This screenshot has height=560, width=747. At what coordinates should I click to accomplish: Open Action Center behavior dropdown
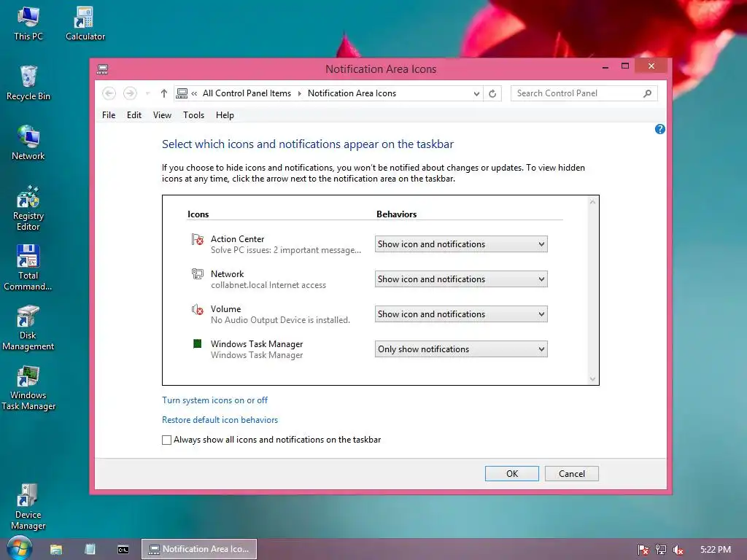pyautogui.click(x=461, y=244)
